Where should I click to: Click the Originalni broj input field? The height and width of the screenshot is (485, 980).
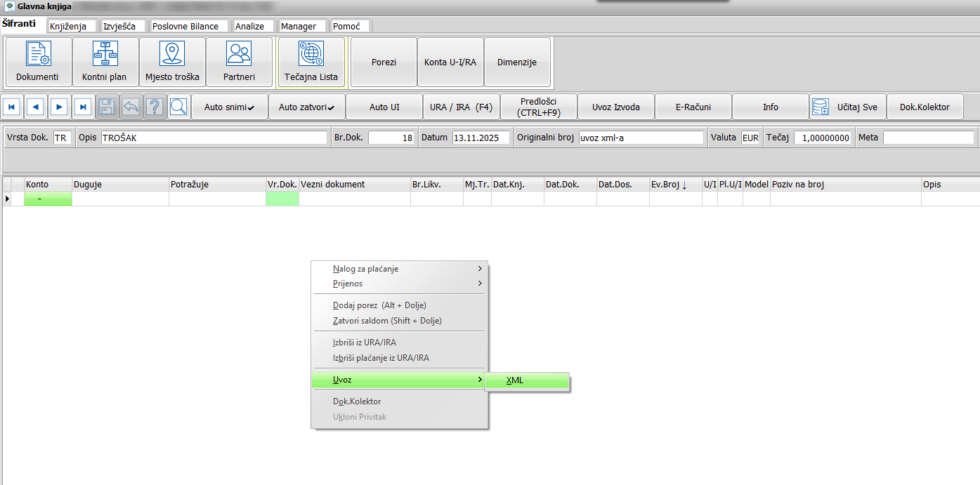point(640,138)
